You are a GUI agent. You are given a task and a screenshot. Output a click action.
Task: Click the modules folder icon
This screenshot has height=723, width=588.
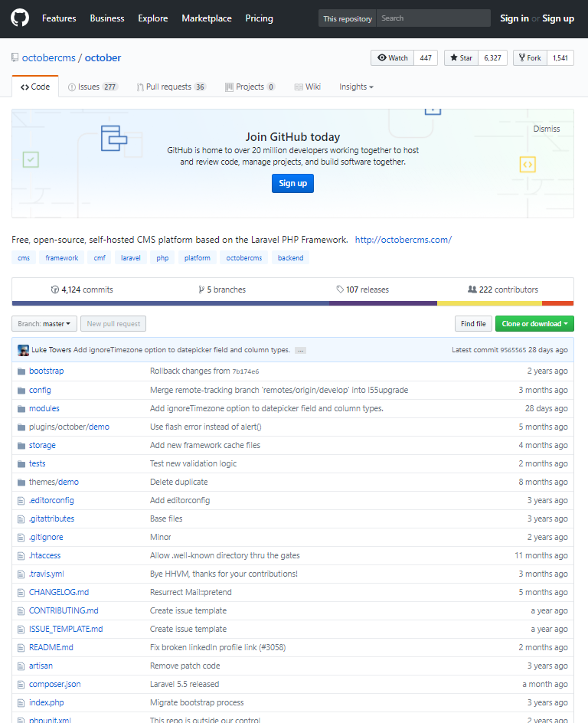click(x=21, y=408)
